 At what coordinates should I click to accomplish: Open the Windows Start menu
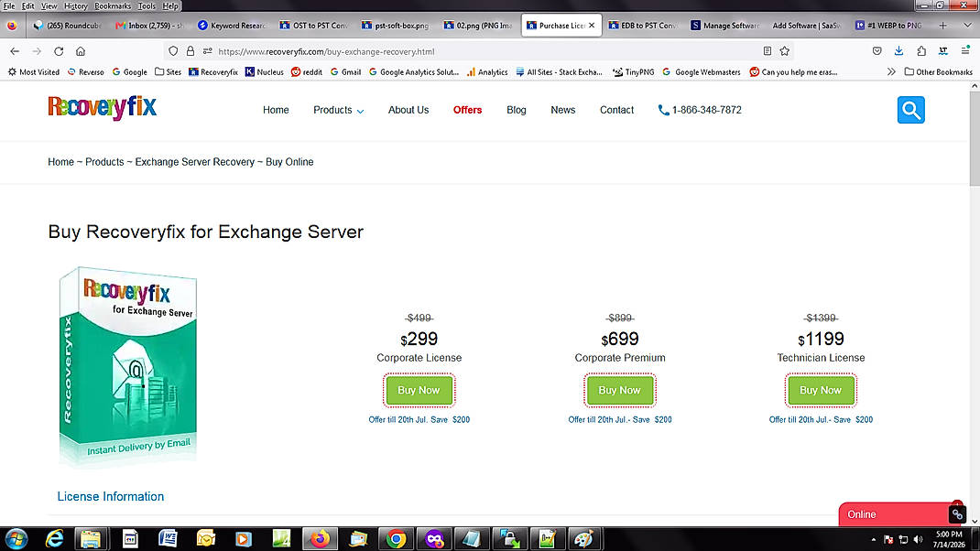tap(16, 538)
